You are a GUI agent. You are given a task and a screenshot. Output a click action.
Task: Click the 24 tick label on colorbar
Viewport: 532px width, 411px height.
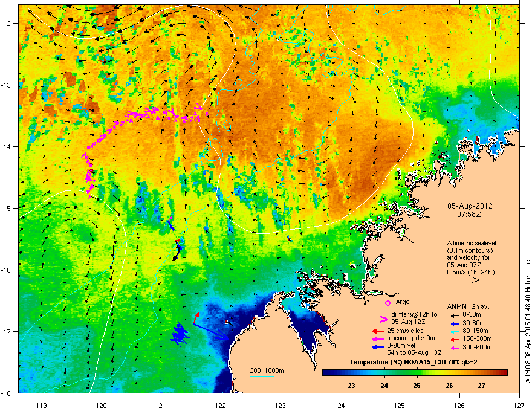[x=384, y=386]
